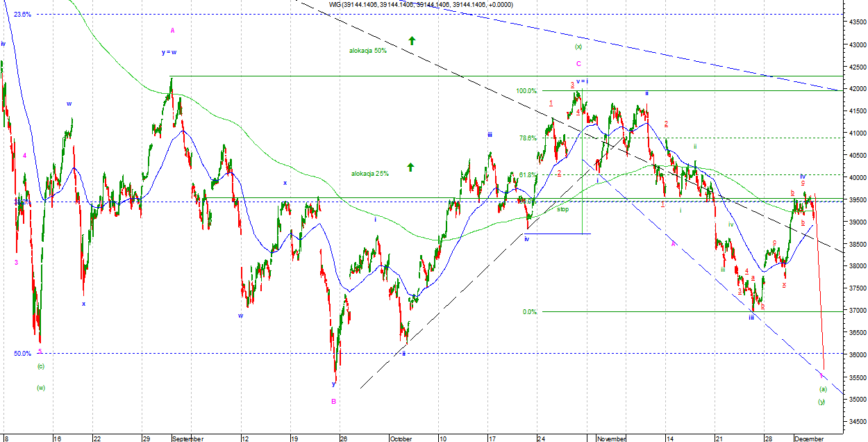Click the magenta B wave label

(x=333, y=401)
